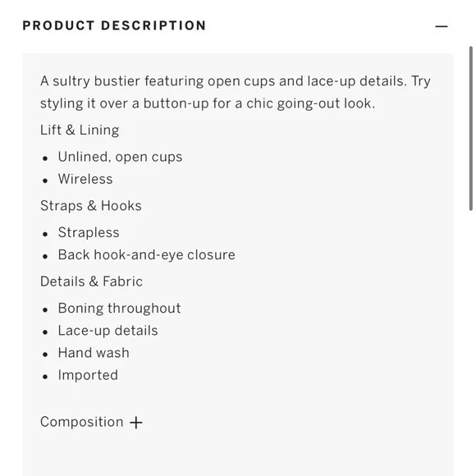Click Back hook-and-eye closure text
The height and width of the screenshot is (476, 476).
tap(147, 254)
